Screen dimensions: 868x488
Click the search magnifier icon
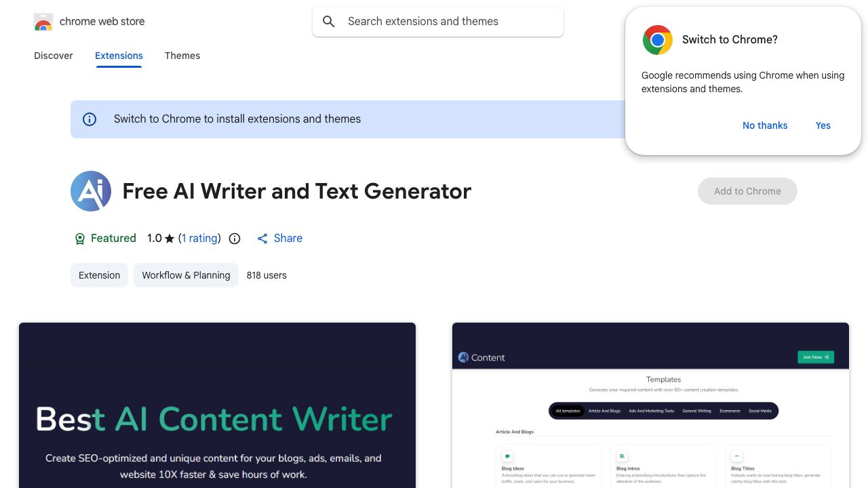(x=329, y=22)
